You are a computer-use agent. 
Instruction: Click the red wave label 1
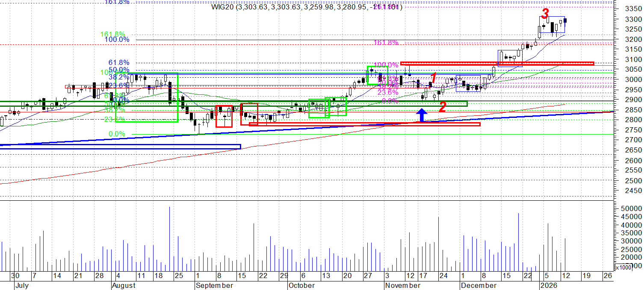pos(433,78)
